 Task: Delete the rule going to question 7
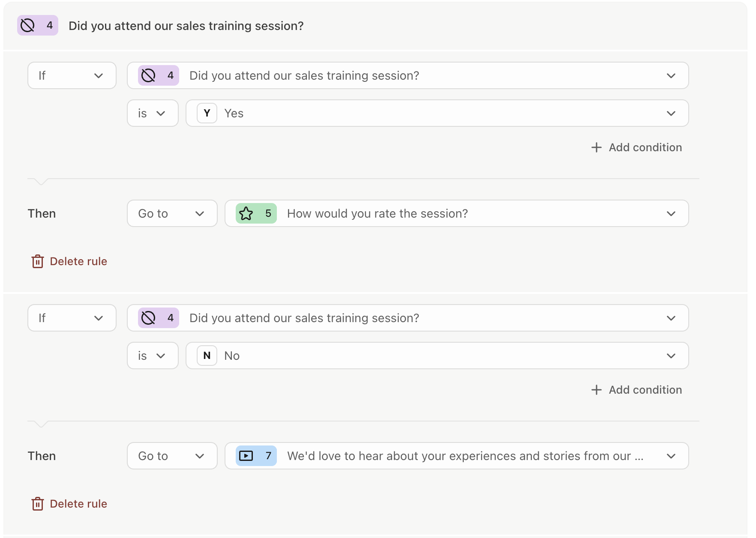click(x=69, y=504)
